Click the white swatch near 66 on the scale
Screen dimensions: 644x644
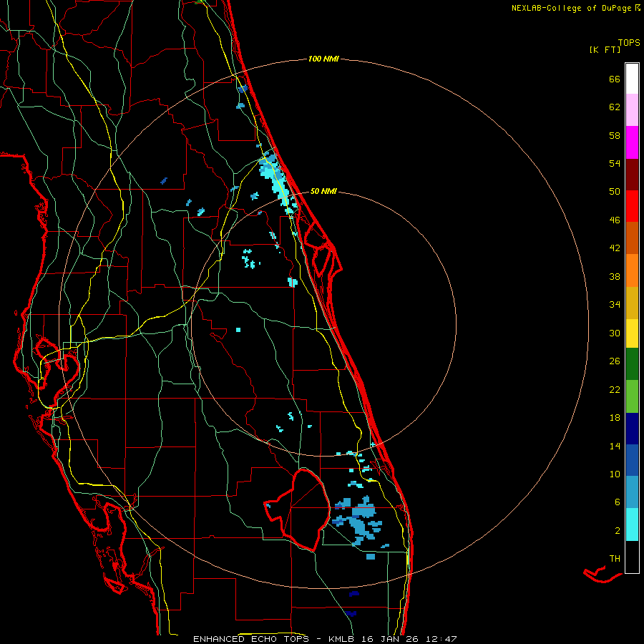[x=632, y=79]
